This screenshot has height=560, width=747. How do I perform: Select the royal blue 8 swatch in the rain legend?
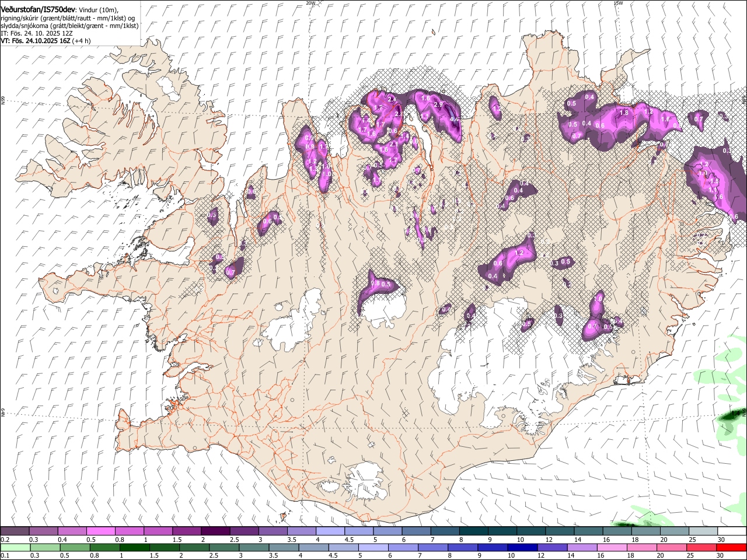463,547
